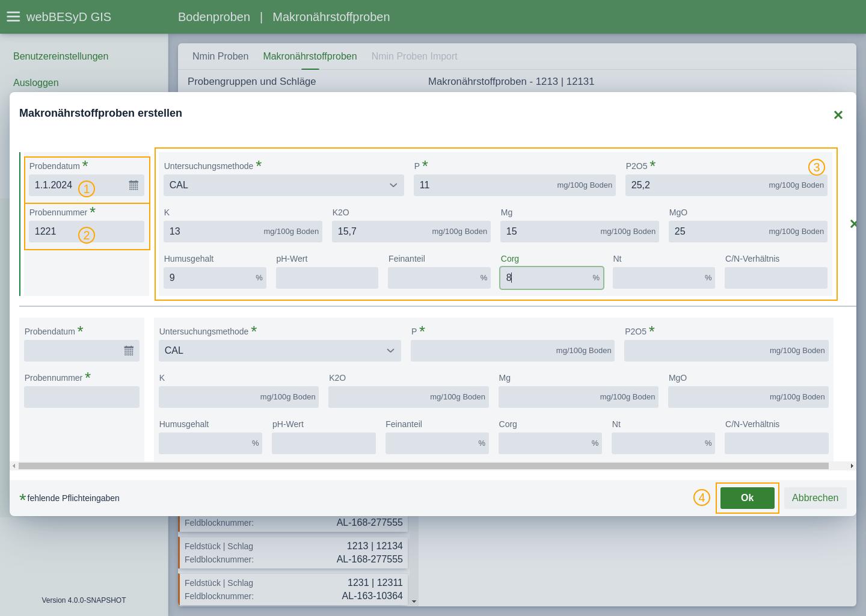Focus the empty second-row Humusgehalt field
This screenshot has height=616, width=866.
point(210,443)
